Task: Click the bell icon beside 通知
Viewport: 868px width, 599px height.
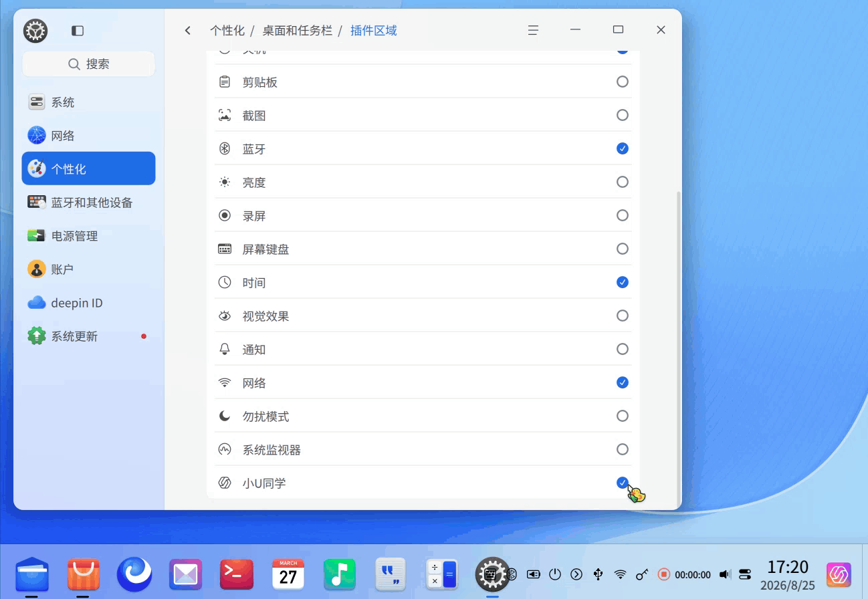Action: point(225,349)
